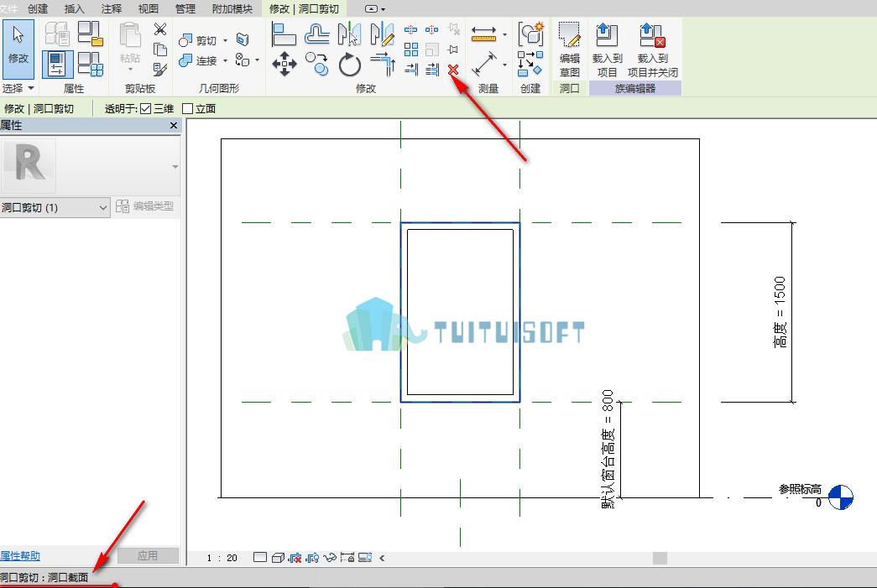Open the 创建 (Create) ribbon tab

(x=38, y=9)
